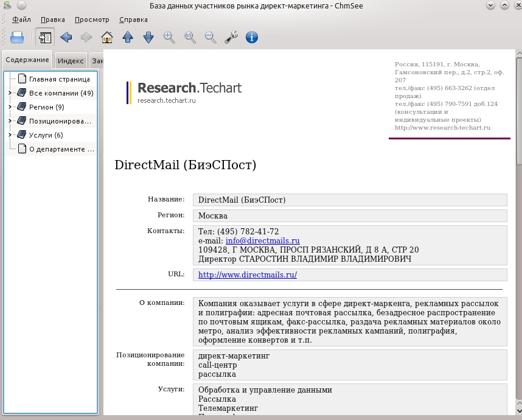This screenshot has width=522, height=420.
Task: Open the Home page icon
Action: coord(107,37)
